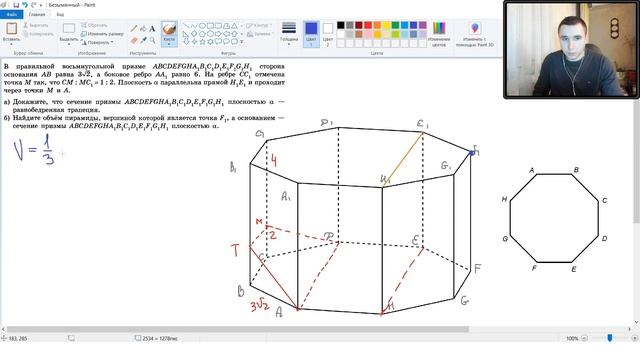
Task: Select the Fill with color bucket tool
Action: pos(143,29)
